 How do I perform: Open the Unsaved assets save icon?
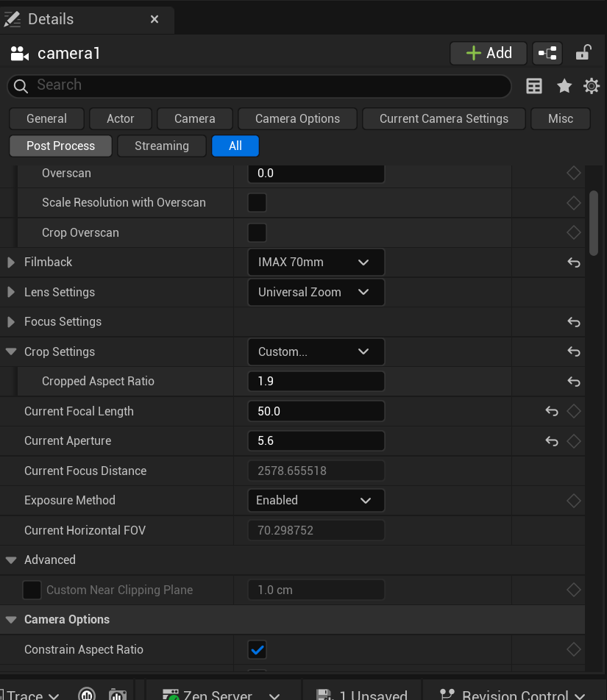tap(324, 695)
